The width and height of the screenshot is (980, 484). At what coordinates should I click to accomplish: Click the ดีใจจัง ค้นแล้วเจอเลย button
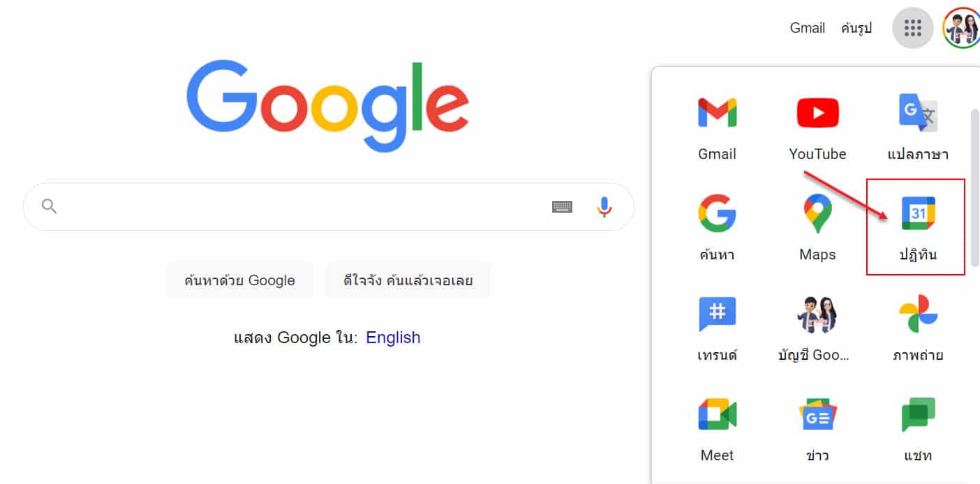pyautogui.click(x=408, y=280)
